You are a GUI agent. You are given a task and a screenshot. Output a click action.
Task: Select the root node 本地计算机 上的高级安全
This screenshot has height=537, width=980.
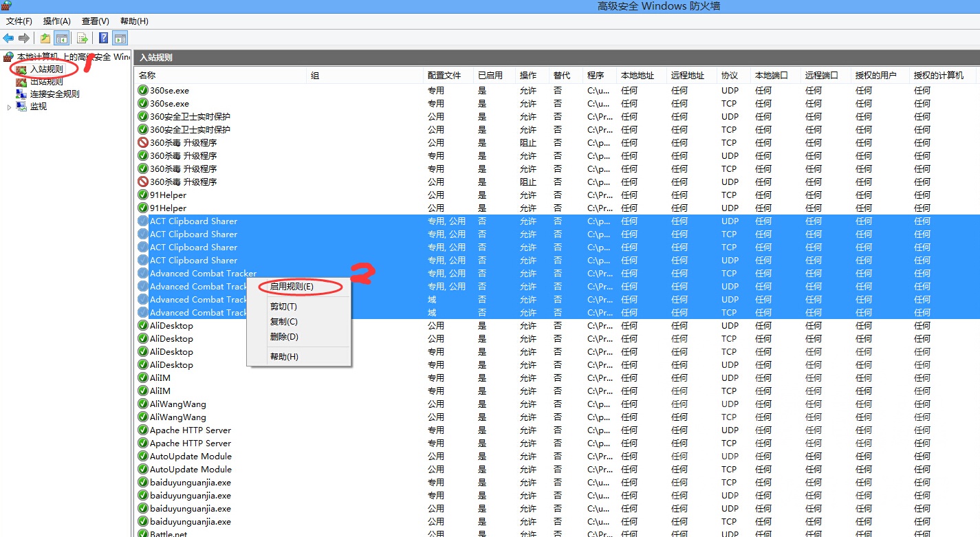coord(73,56)
